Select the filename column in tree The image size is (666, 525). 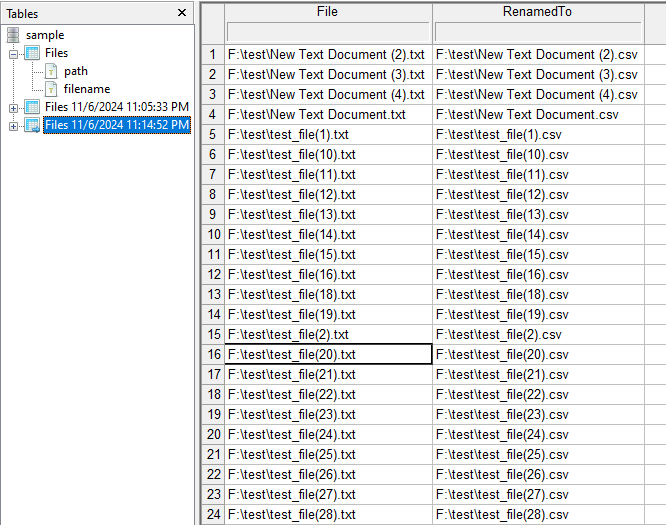86,89
